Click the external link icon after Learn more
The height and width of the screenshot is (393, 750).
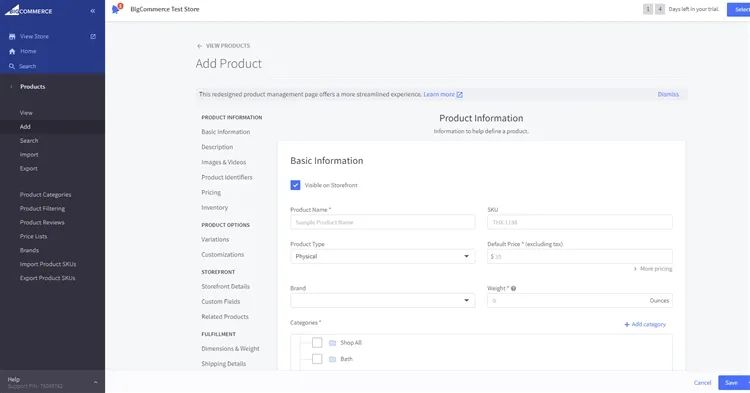(460, 95)
